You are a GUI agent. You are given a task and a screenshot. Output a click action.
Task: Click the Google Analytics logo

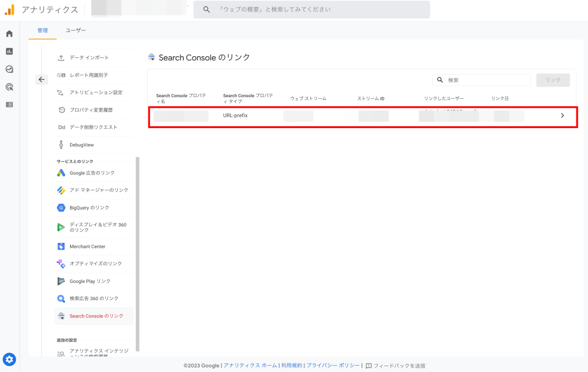pyautogui.click(x=10, y=10)
